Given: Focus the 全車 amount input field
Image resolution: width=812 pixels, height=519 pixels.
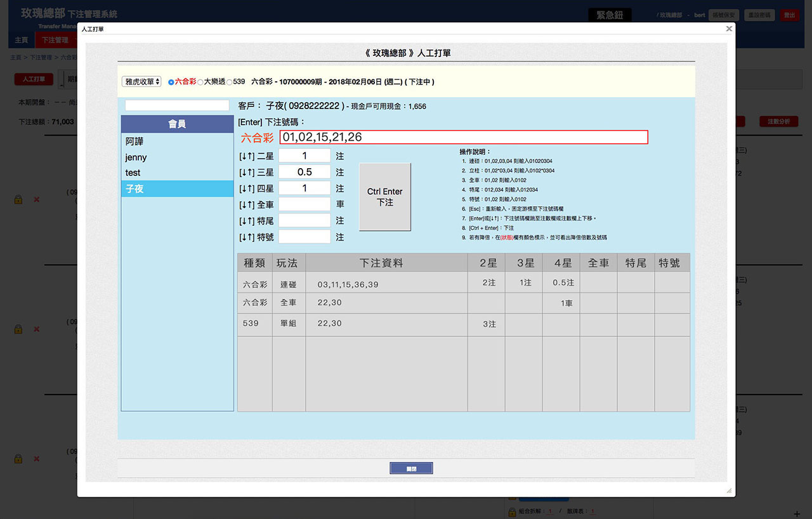Looking at the screenshot, I should tap(304, 204).
